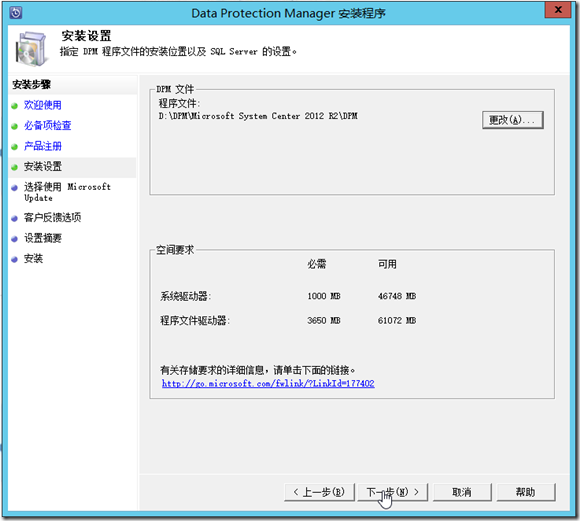Click the 安装步骤 sidebar heading
This screenshot has width=580, height=521.
[31, 85]
